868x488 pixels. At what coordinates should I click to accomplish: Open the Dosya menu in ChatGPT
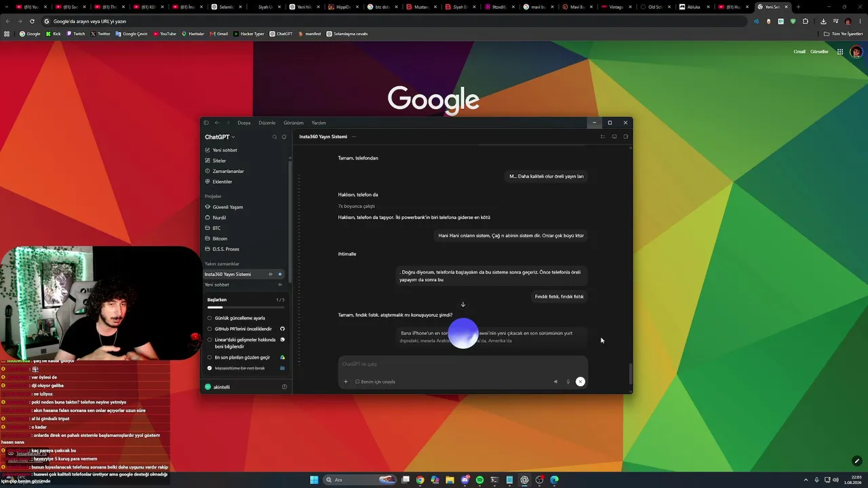coord(244,123)
